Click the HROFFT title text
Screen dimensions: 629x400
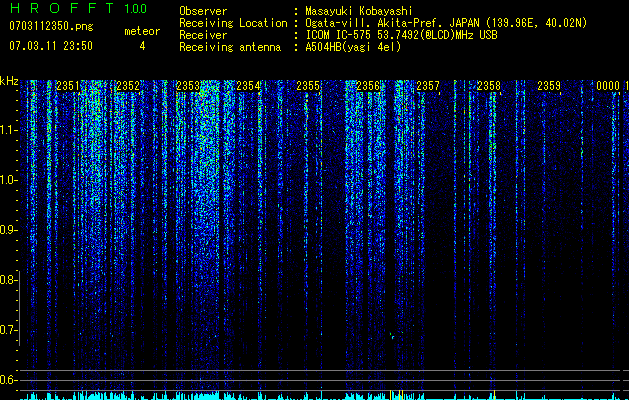62,8
